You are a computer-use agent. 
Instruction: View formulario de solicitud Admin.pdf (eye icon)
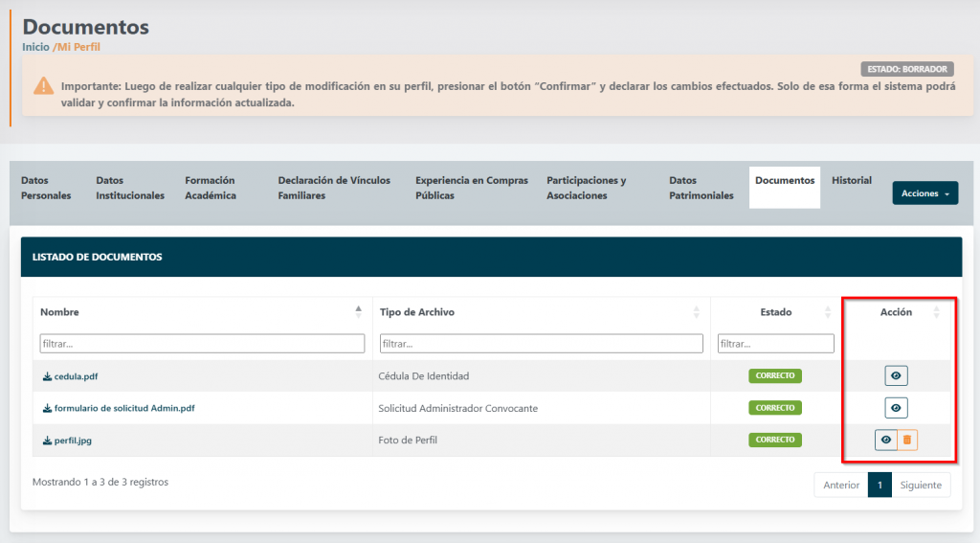[896, 408]
